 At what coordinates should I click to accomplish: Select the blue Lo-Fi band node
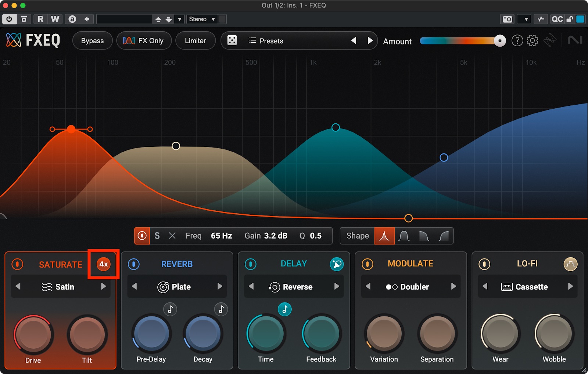coord(444,157)
